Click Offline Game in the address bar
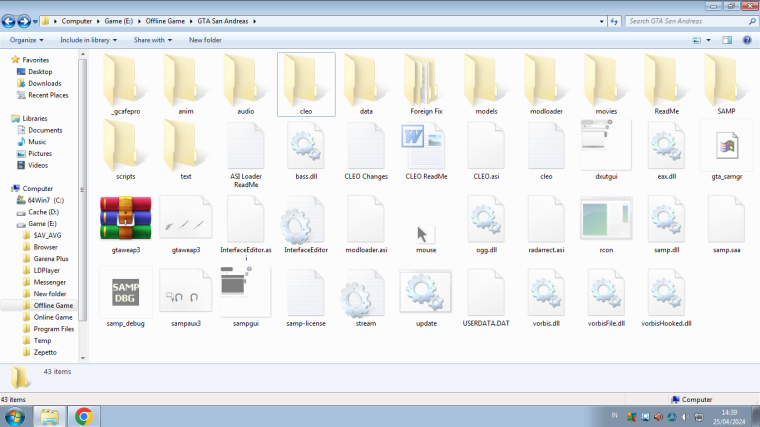Screen dimensions: 760x427 point(165,21)
